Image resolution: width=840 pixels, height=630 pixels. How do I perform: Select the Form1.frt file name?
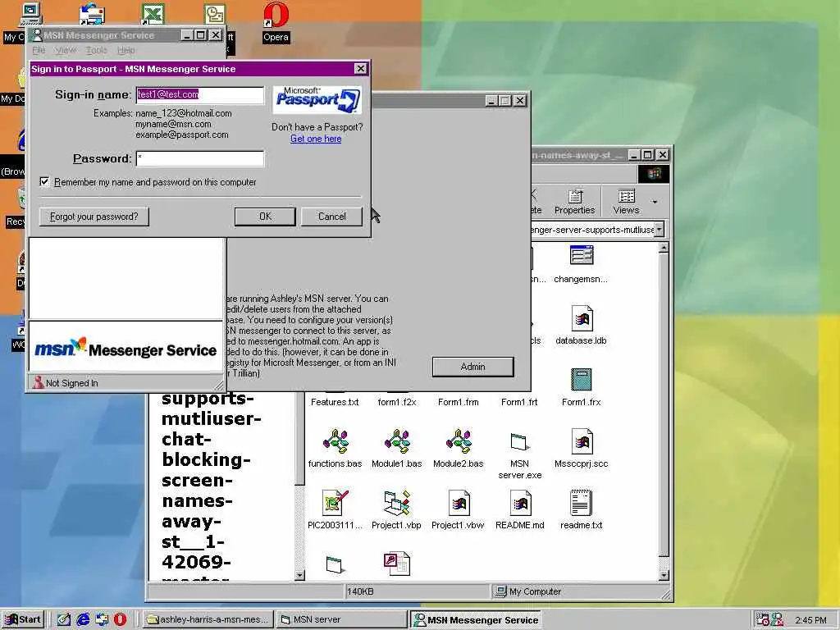(519, 402)
